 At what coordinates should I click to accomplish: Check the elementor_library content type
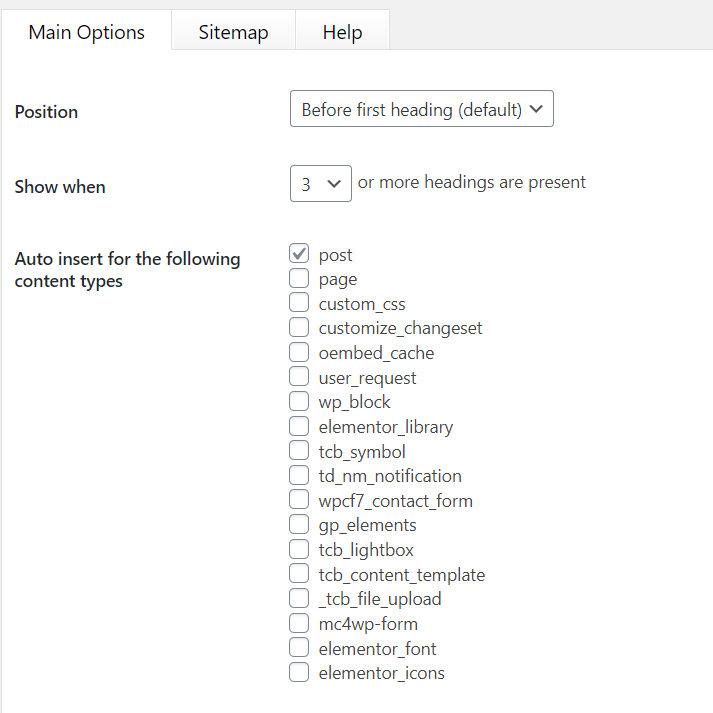(299, 426)
